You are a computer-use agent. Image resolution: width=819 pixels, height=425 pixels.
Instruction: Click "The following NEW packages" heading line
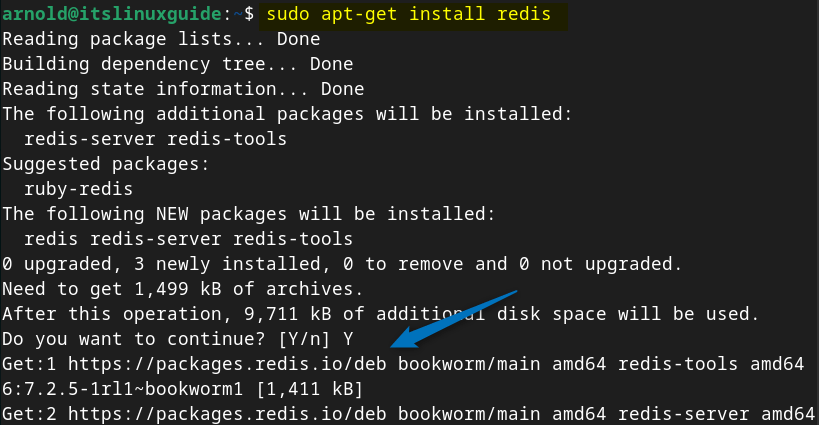(248, 214)
